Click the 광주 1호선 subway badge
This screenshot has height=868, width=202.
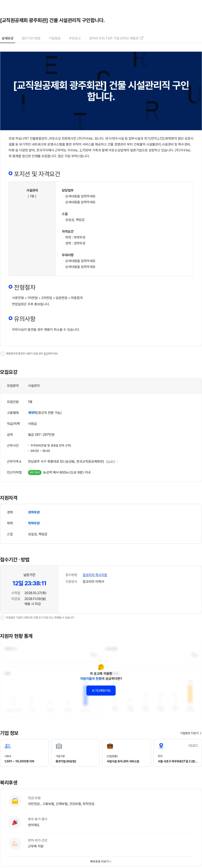click(x=35, y=472)
